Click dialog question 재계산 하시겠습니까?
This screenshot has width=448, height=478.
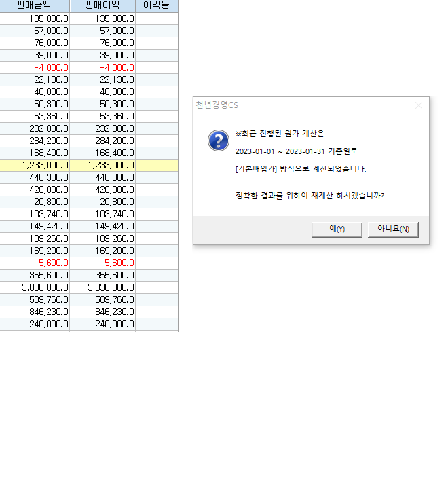348,196
